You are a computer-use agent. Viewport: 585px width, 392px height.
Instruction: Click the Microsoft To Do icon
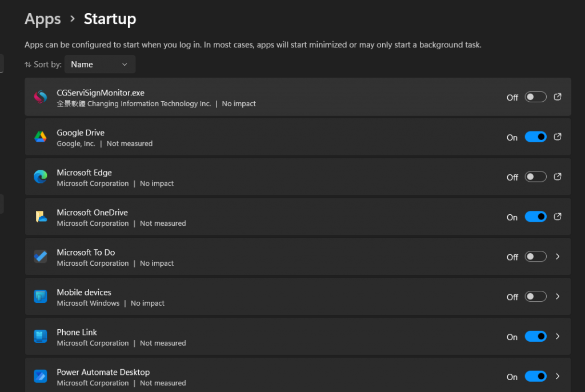pyautogui.click(x=40, y=257)
